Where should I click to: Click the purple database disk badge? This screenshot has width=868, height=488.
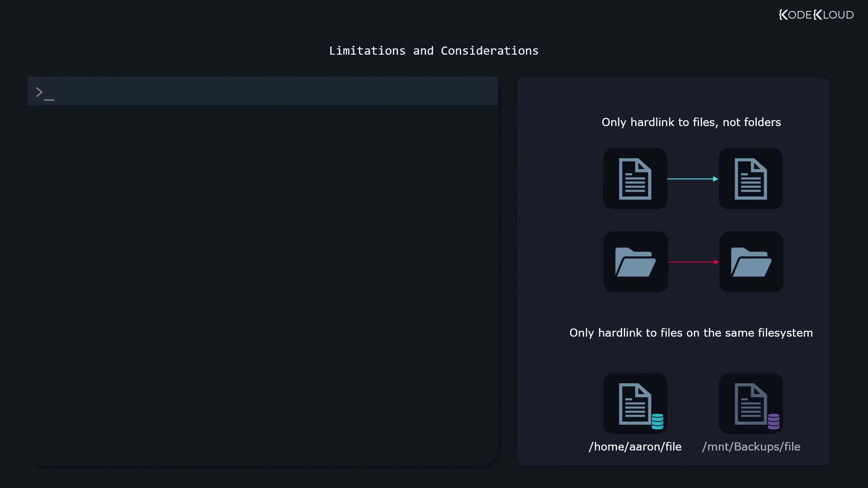(x=774, y=422)
